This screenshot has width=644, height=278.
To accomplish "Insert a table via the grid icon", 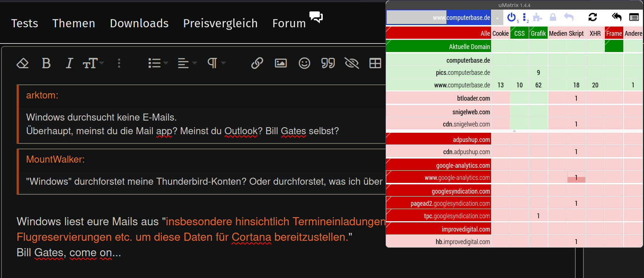I will 375,63.
